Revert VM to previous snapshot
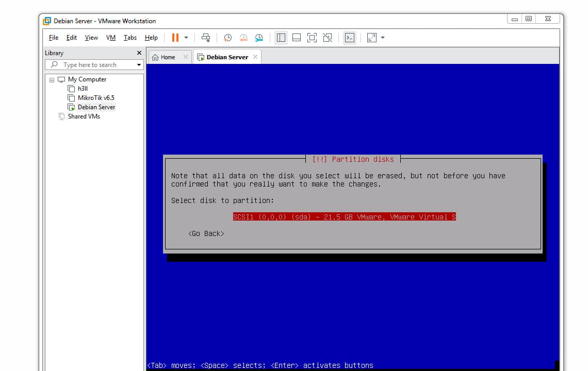588x371 pixels. pos(243,38)
